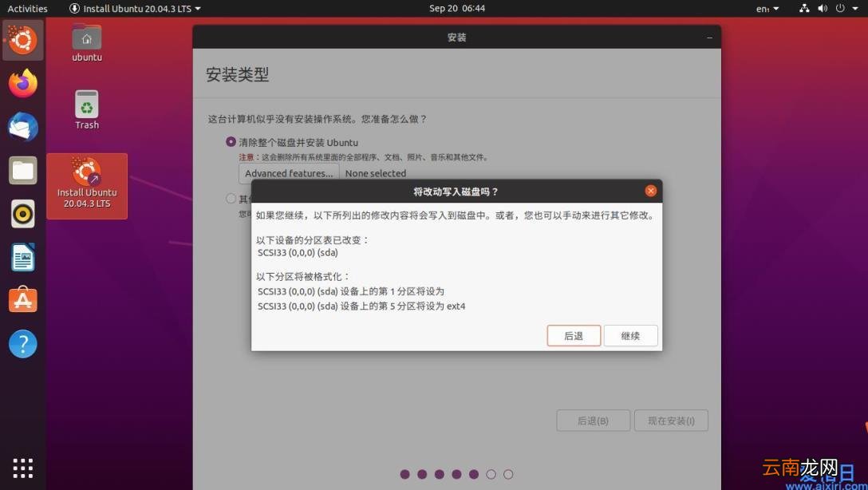Click the volume icon in top bar

823,8
